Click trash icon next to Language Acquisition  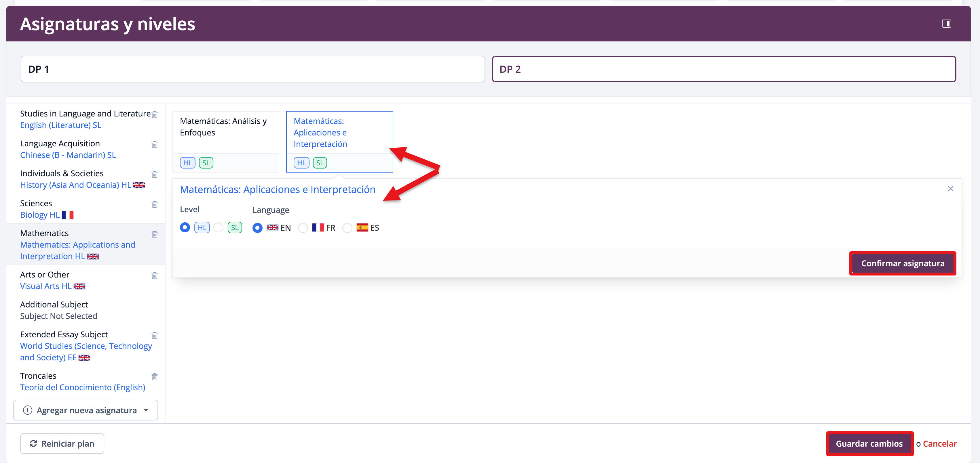pos(154,144)
